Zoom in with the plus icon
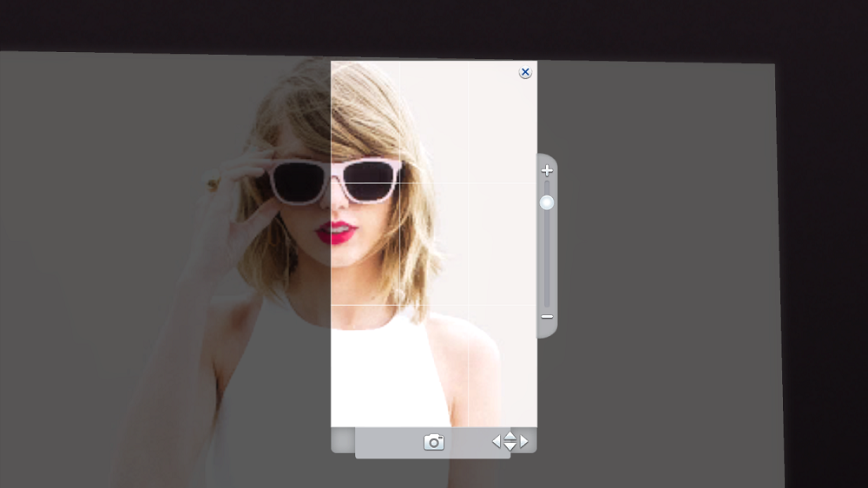 [547, 171]
